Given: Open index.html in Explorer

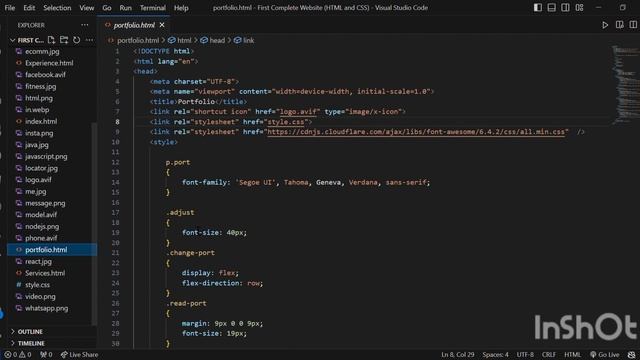Looking at the screenshot, I should (x=41, y=121).
